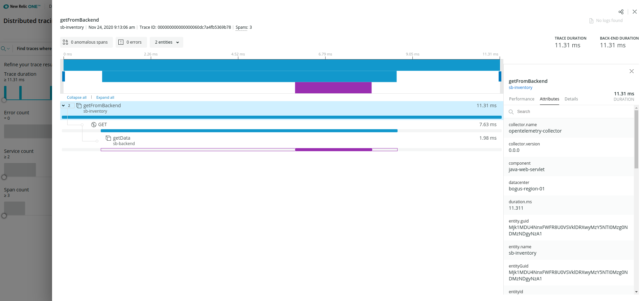Close the getFromBackend span panel
The width and height of the screenshot is (644, 301).
tap(631, 71)
